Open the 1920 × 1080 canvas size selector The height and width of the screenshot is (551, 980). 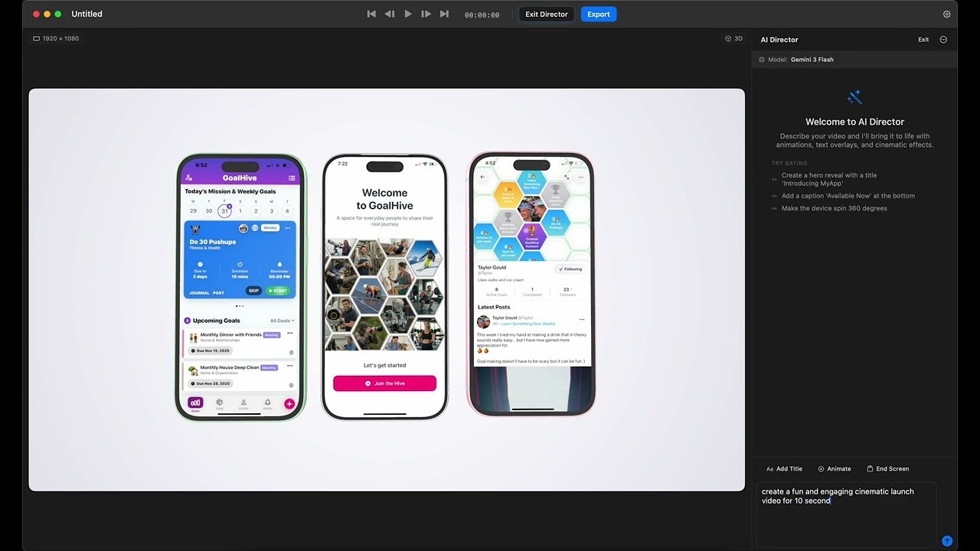[56, 38]
